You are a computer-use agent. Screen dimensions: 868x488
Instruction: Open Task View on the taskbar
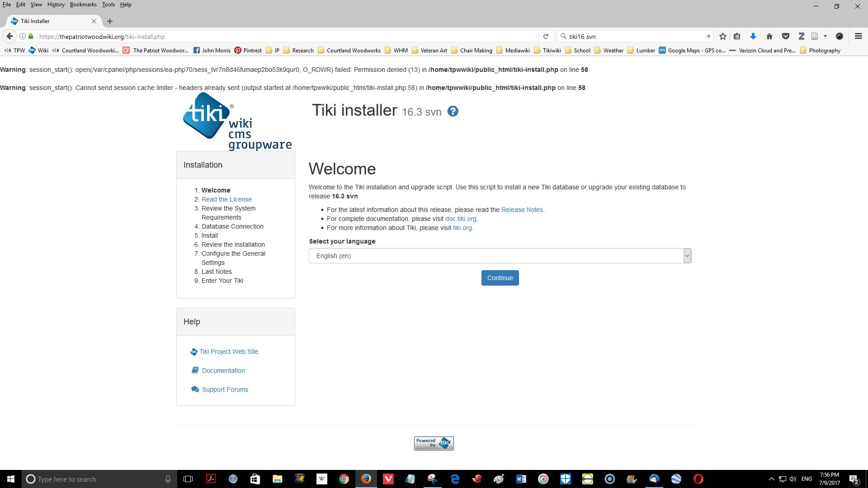point(188,479)
